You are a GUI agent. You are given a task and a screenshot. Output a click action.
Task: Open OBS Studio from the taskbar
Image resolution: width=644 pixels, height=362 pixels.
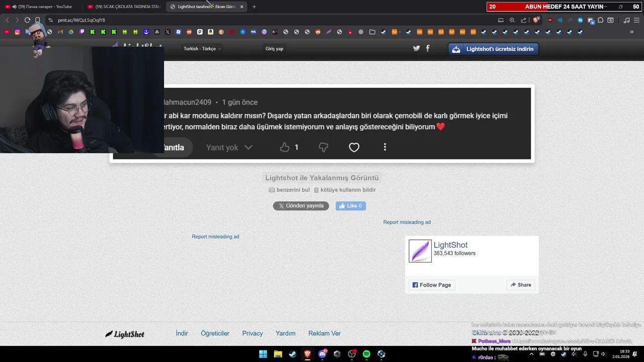[352, 354]
